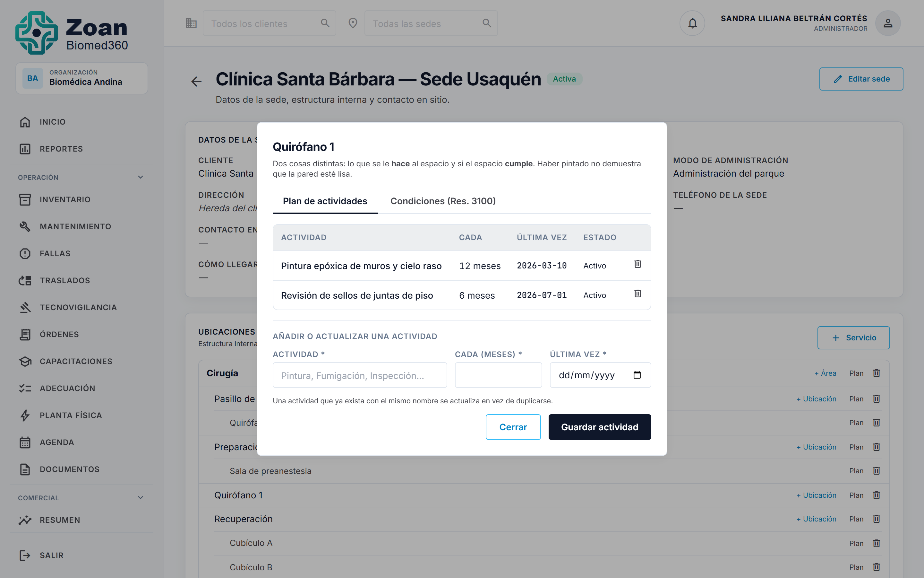Click the Guardar actividad button
Screen dimensions: 924x578
point(599,427)
